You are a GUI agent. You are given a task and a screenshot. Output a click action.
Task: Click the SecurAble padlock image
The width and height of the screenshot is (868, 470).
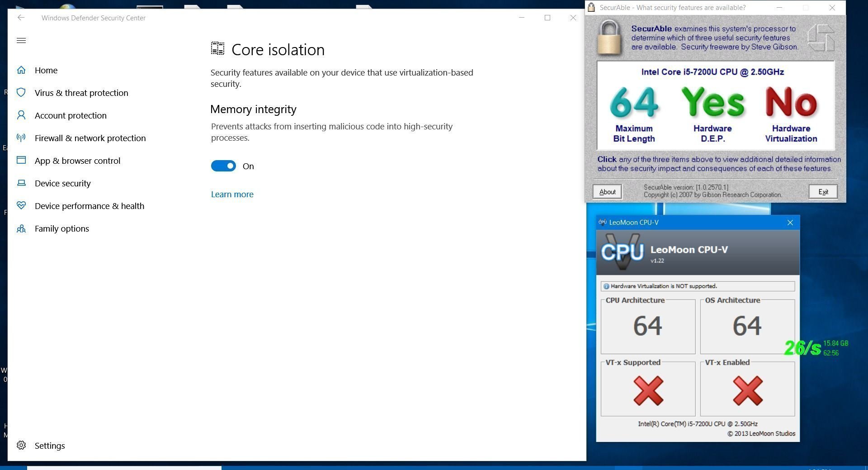tap(609, 38)
